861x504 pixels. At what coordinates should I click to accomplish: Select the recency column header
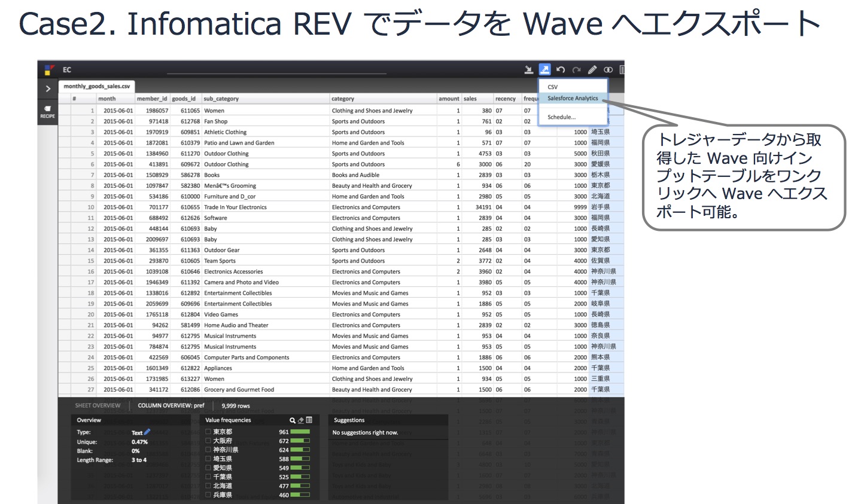508,99
